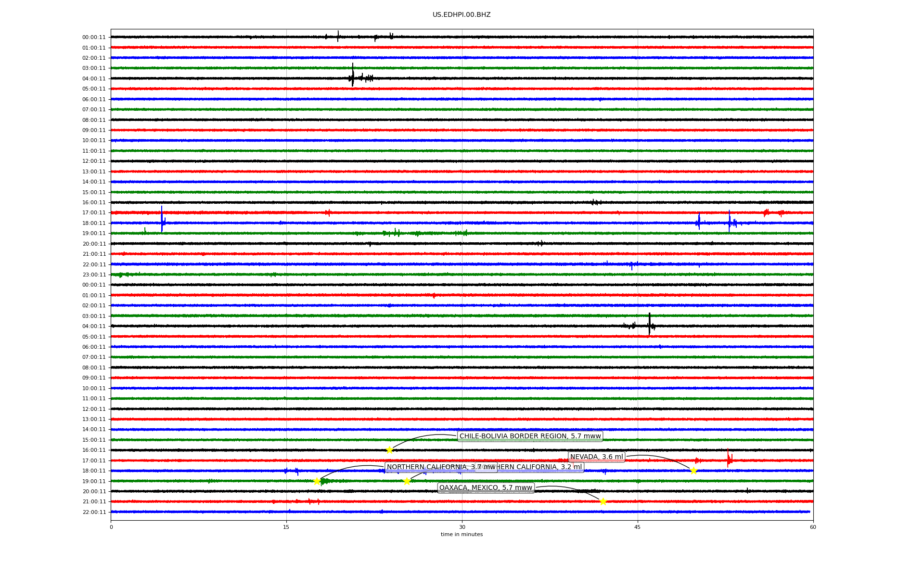Click the 'time in minutes' axis label
This screenshot has height=578, width=924.
tap(462, 535)
